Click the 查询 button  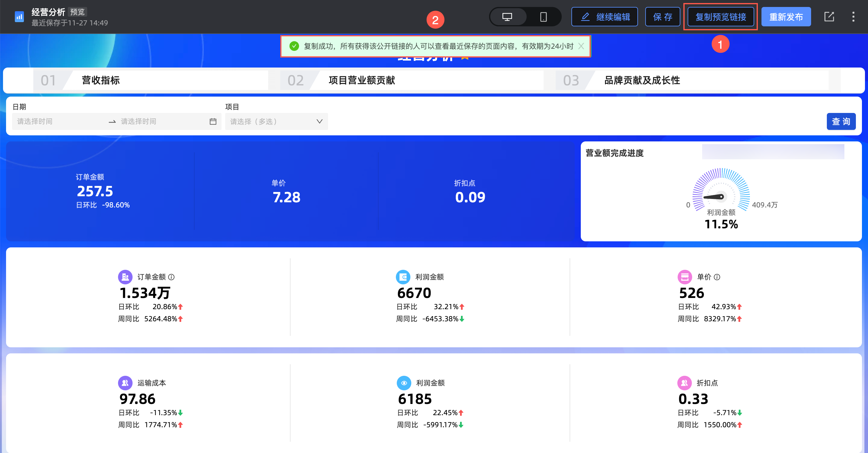click(841, 121)
